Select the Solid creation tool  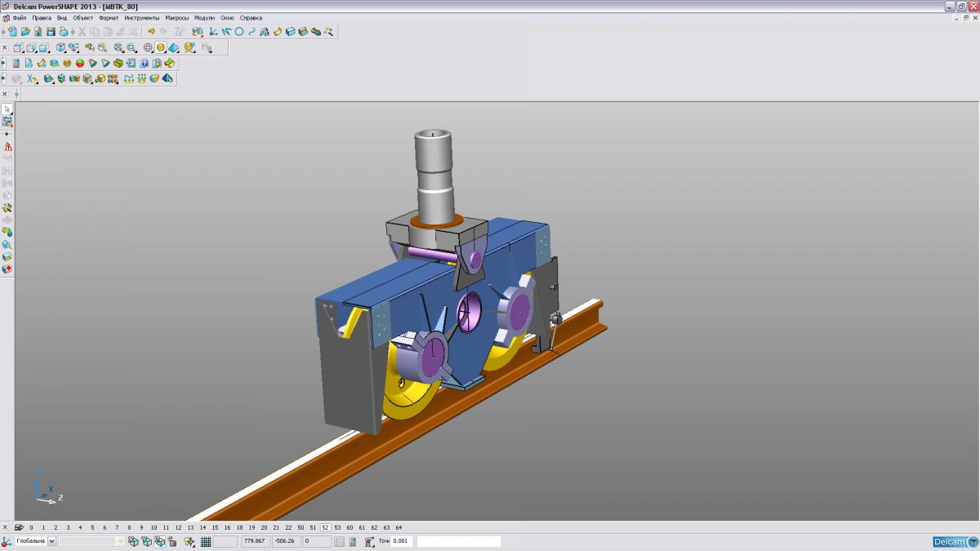click(x=290, y=32)
